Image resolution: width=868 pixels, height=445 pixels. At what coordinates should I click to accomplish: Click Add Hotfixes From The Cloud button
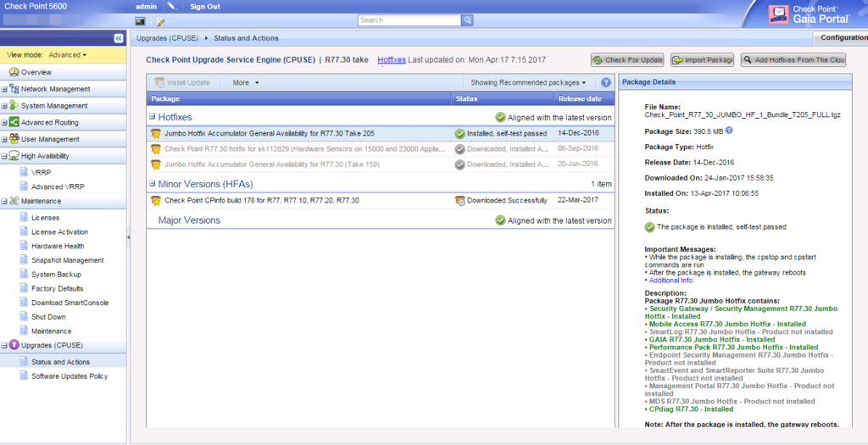(x=793, y=60)
